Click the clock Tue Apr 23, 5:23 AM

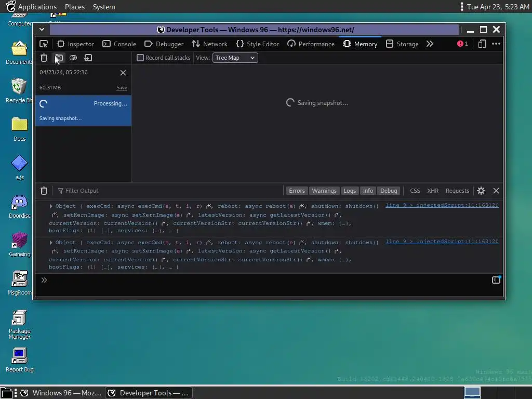coord(498,7)
